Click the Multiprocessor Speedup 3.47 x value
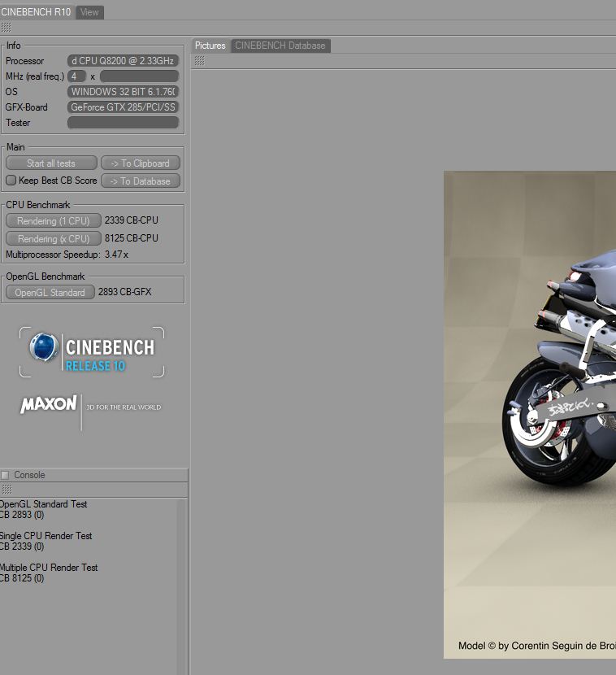Screen dimensions: 616x675 coord(116,255)
